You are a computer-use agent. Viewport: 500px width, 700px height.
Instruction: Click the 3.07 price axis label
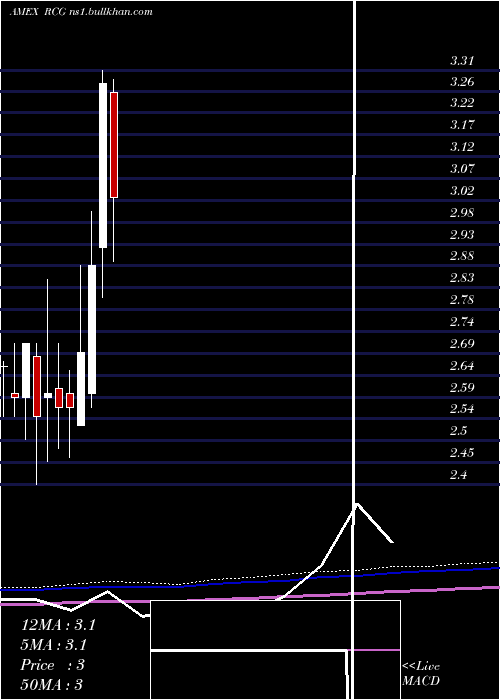point(462,168)
